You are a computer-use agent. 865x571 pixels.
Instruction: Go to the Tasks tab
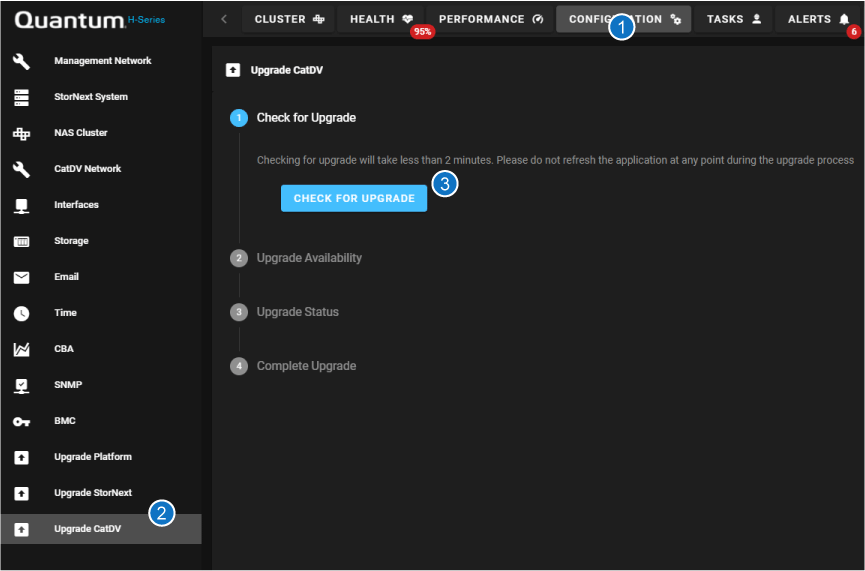click(x=733, y=19)
